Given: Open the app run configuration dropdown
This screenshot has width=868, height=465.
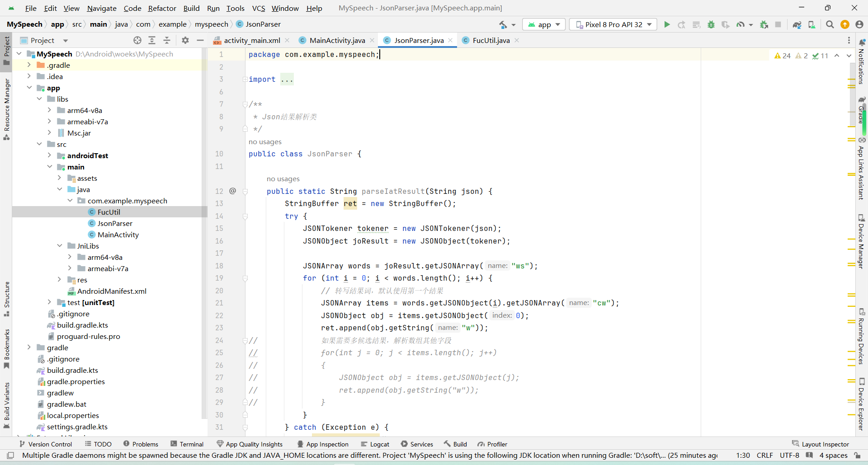Looking at the screenshot, I should [x=544, y=24].
